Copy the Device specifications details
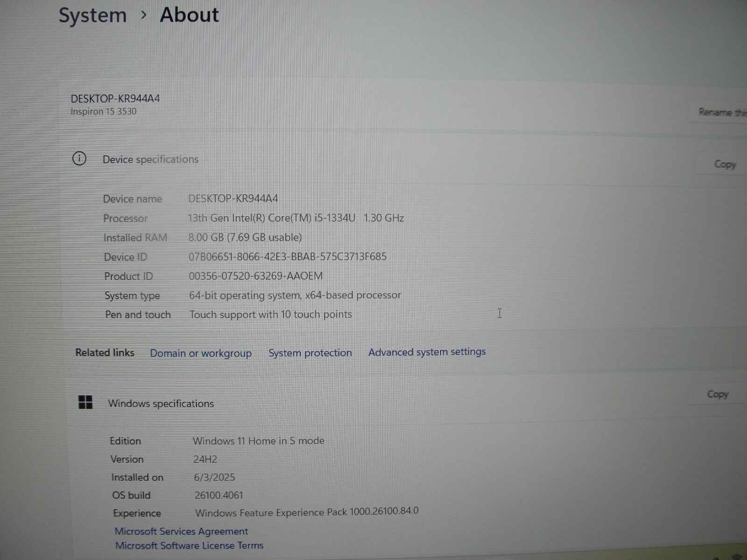 (725, 164)
